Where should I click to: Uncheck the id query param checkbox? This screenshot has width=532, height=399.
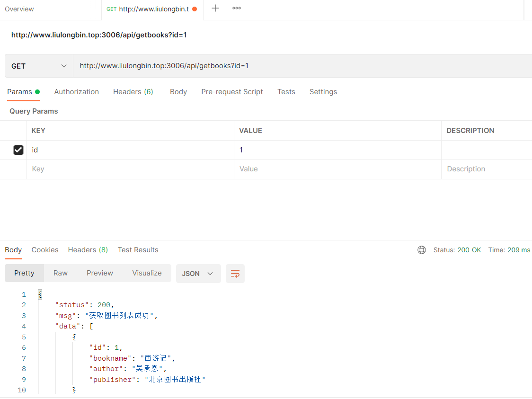coord(18,150)
